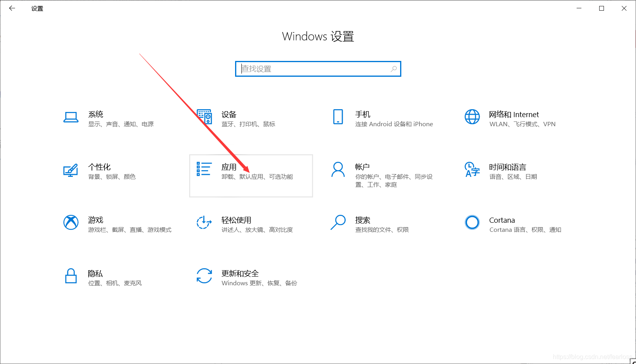The width and height of the screenshot is (636, 364).
Task: Open Cortana settings title
Action: tap(502, 220)
